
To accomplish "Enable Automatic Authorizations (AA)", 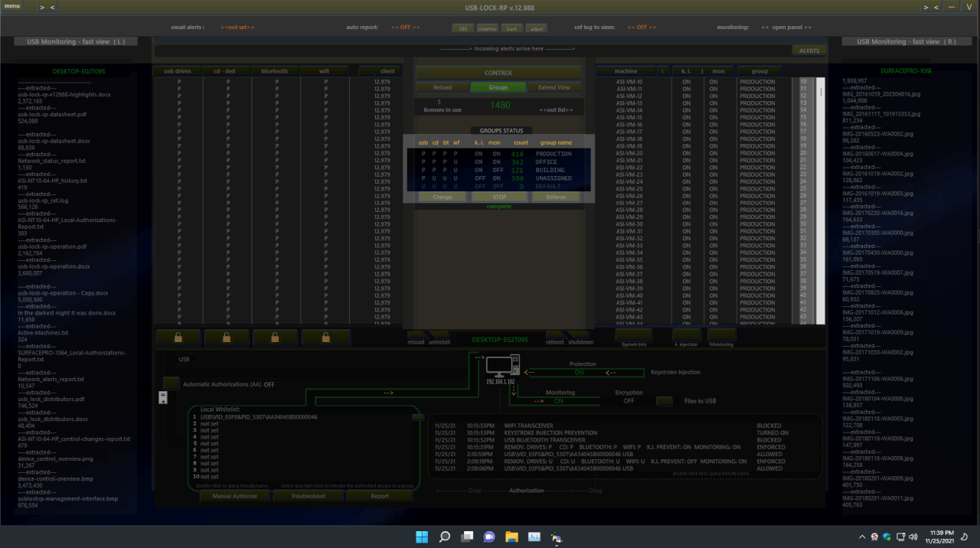I will pyautogui.click(x=171, y=383).
